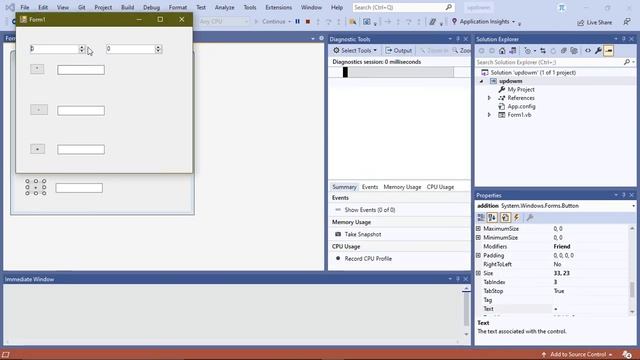Switch views icon beside Home in Solution Explorer
The width and height of the screenshot is (640, 360).
pyautogui.click(x=513, y=51)
